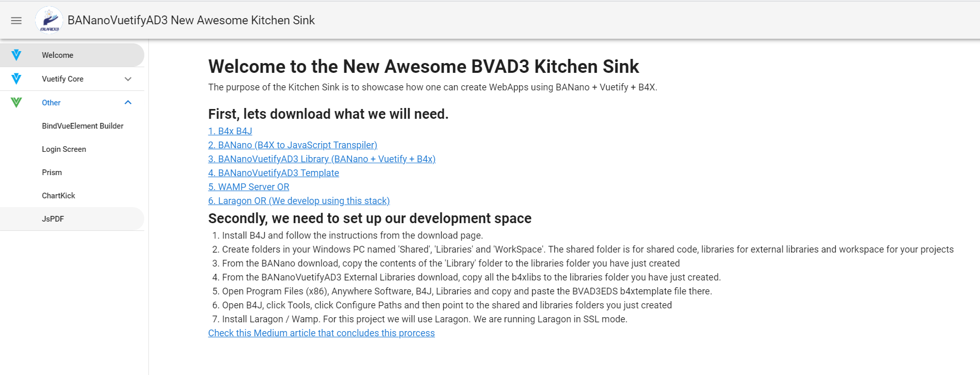
Task: Click the 'First, lets download' heading
Action: (x=328, y=114)
